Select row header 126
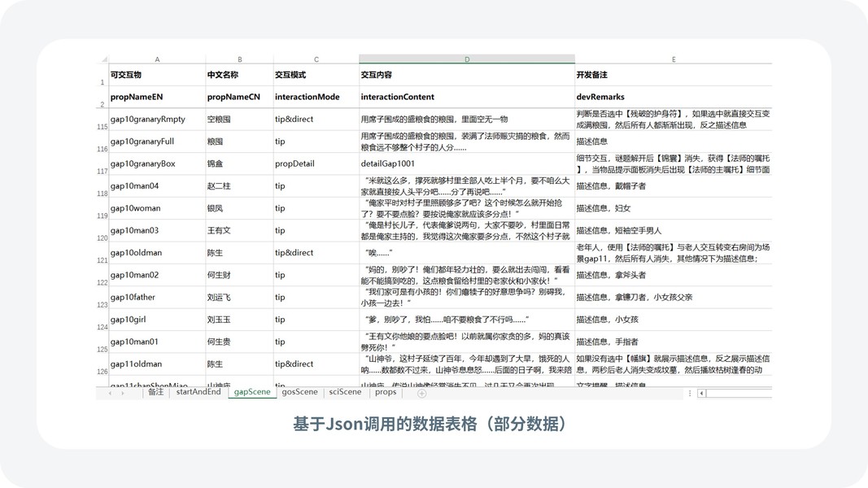The width and height of the screenshot is (868, 488). pos(102,364)
